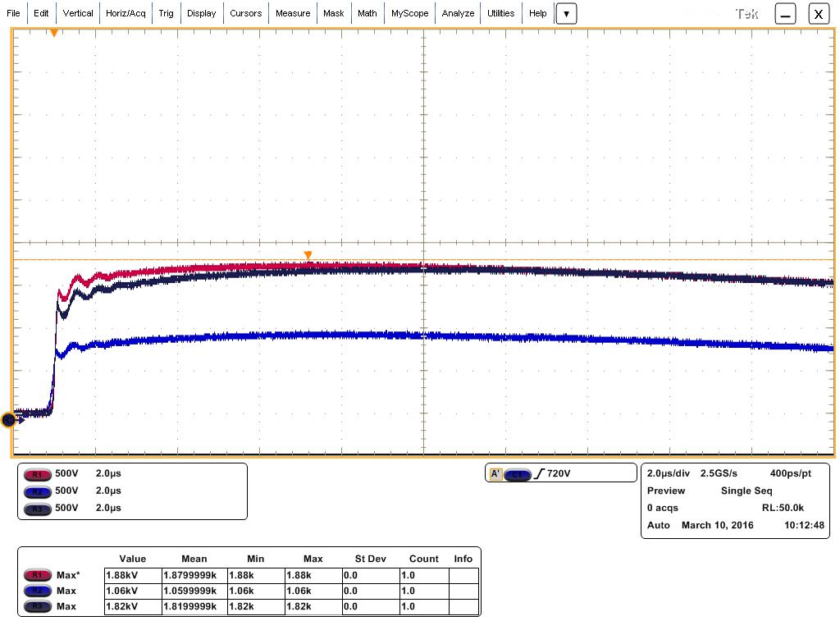
Task: Click the 2.0µs/div horizontal scale readout
Action: click(668, 473)
